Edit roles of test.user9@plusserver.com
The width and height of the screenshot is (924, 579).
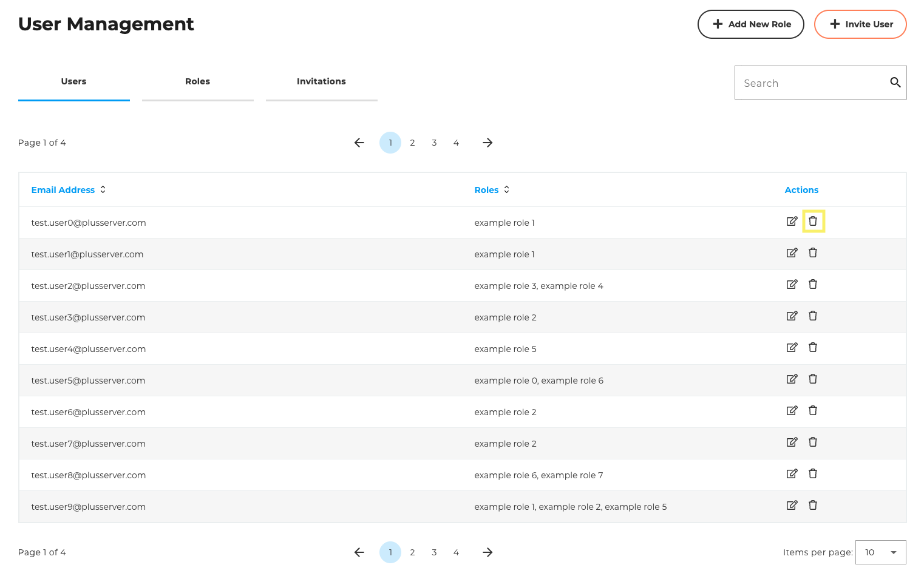click(x=792, y=506)
